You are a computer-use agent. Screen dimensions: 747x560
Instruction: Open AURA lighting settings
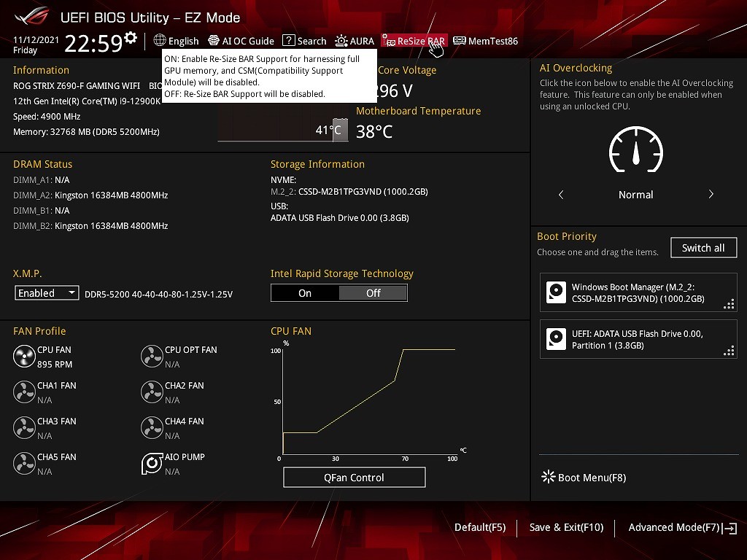(355, 41)
